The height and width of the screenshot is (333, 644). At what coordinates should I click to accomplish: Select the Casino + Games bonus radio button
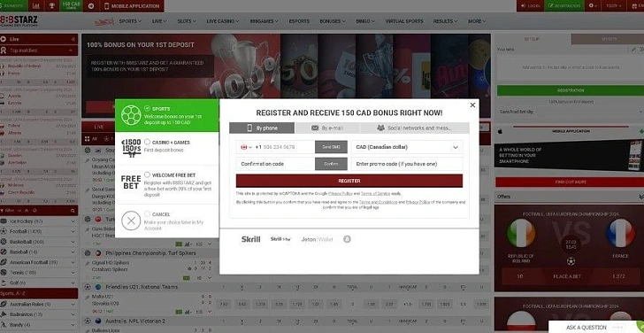pos(147,142)
